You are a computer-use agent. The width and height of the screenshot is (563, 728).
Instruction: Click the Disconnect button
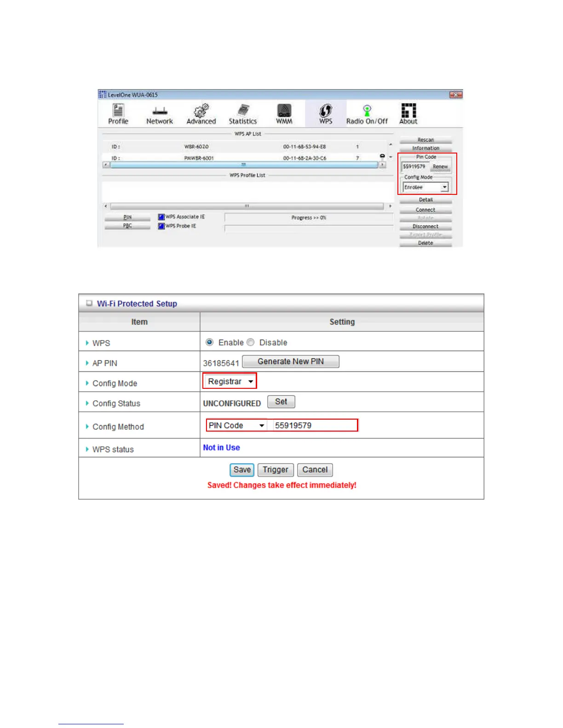(425, 227)
